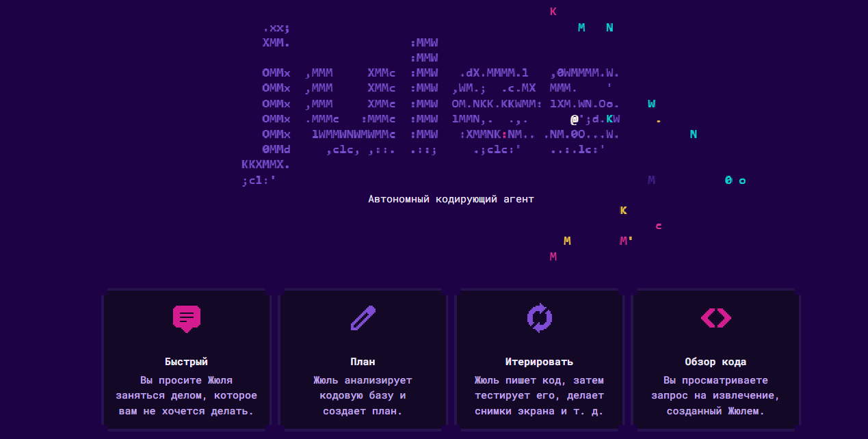The image size is (868, 439).
Task: Click the standalone cyan W letter
Action: tap(651, 104)
